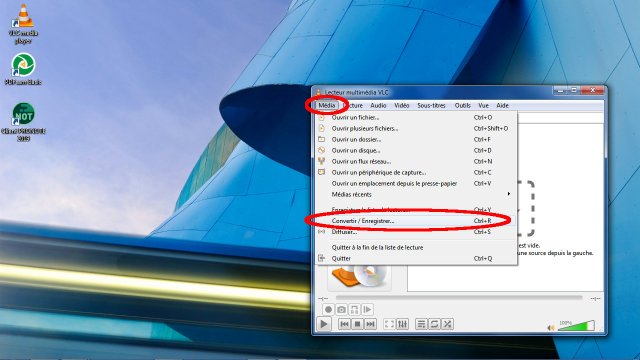This screenshot has height=360, width=640.
Task: Toggle loop mode button
Action: coord(434,324)
